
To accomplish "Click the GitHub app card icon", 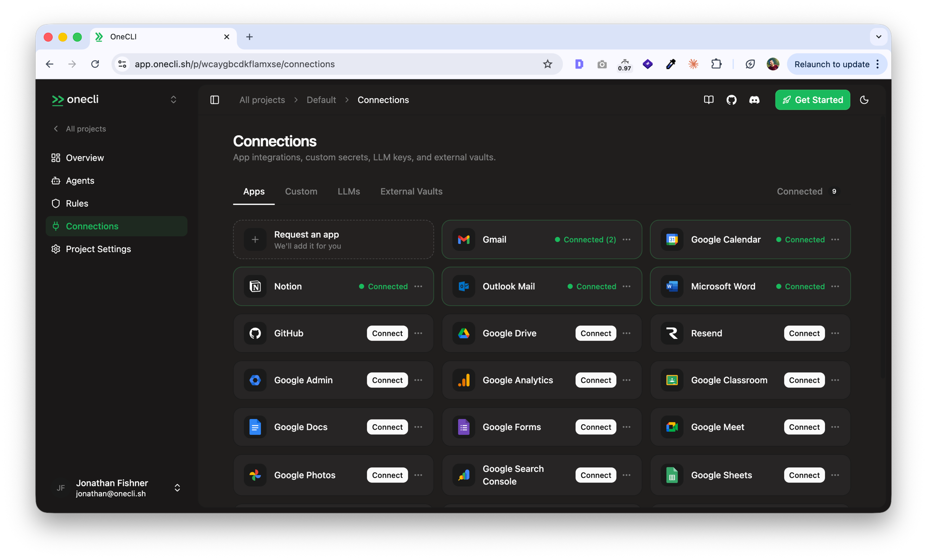I will coord(255,333).
